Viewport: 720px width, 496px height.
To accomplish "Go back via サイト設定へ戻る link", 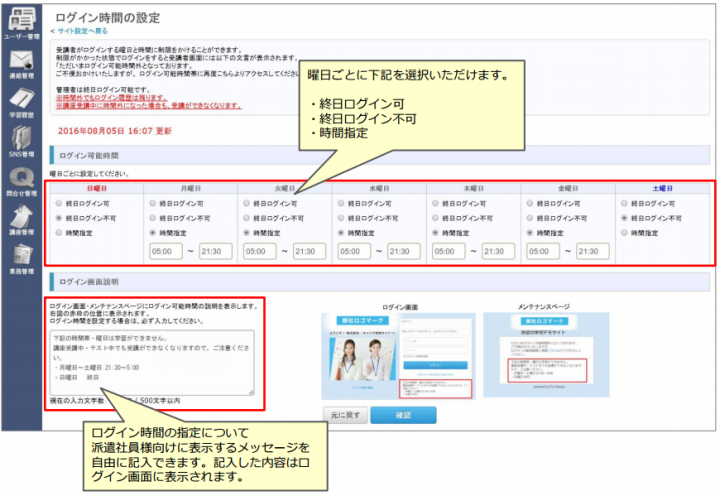I will click(x=82, y=31).
